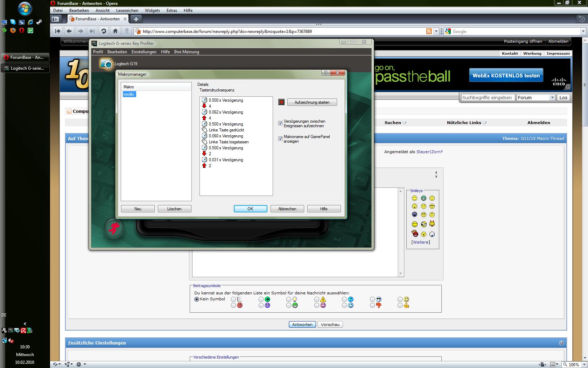Switch to ForumBase taskbar item
This screenshot has height=368, width=588.
pyautogui.click(x=25, y=57)
